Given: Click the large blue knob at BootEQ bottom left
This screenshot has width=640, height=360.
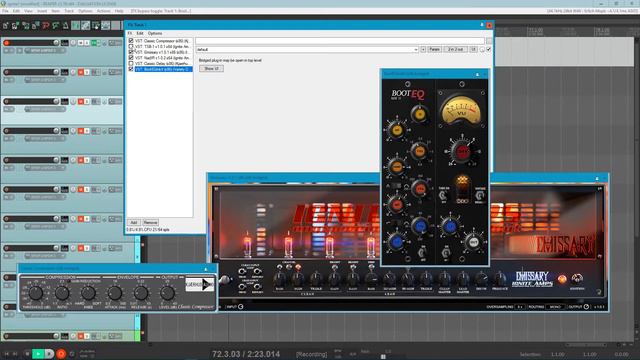Looking at the screenshot, I should tap(396, 242).
